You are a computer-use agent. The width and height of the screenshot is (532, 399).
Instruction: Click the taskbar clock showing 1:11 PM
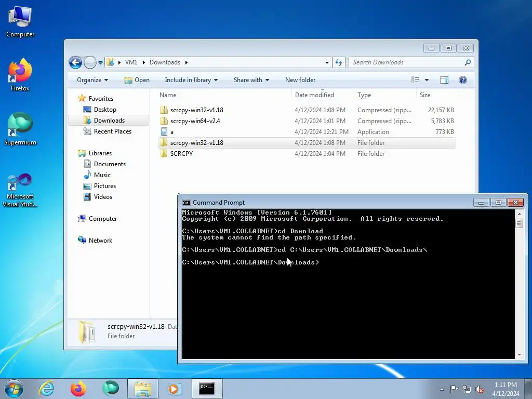[x=506, y=389]
